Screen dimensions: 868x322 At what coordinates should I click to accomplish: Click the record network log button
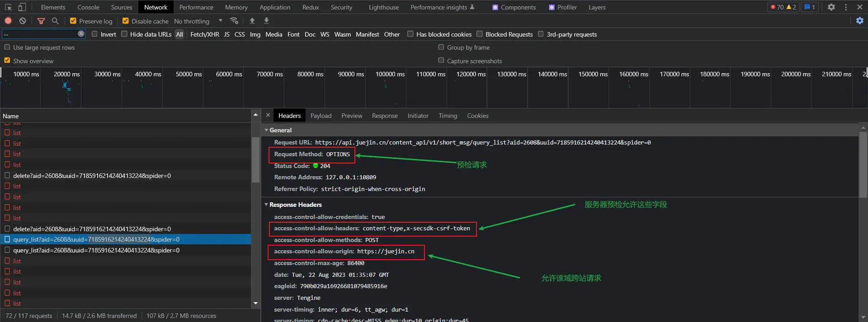tap(8, 21)
